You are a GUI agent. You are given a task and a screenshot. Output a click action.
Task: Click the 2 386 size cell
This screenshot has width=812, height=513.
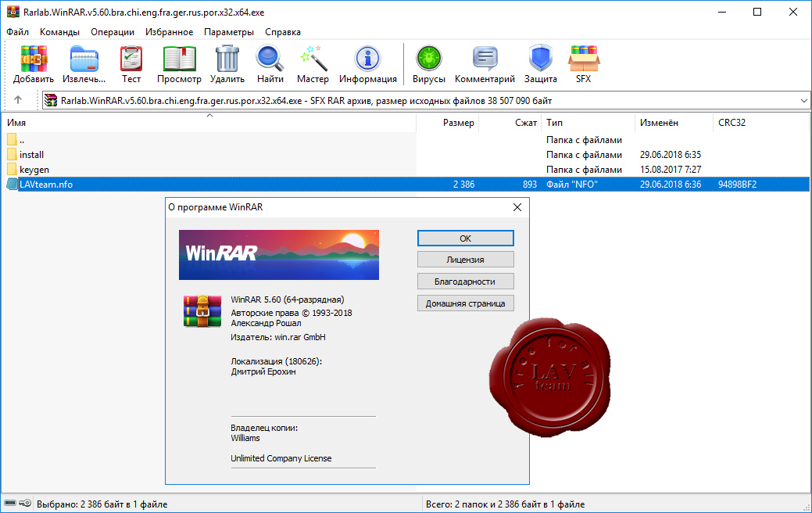pyautogui.click(x=463, y=185)
